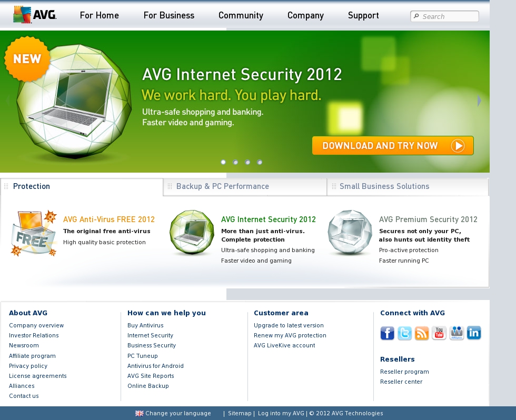Open AVG Twitter icon
The image size is (516, 420).
[404, 333]
